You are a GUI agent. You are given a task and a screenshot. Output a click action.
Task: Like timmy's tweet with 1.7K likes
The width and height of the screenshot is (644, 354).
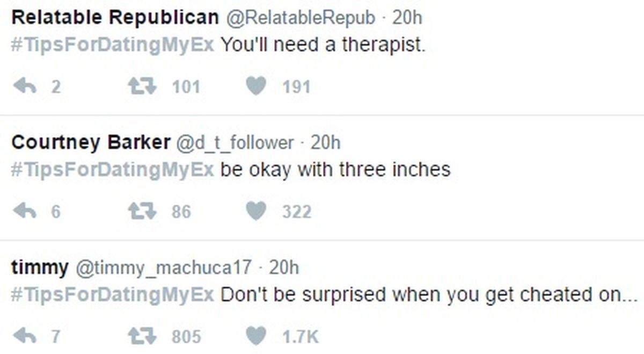(x=256, y=336)
